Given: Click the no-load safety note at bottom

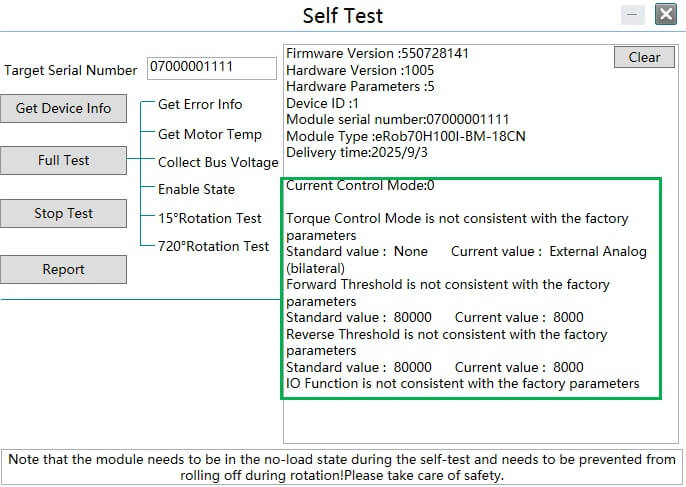Looking at the screenshot, I should point(342,467).
